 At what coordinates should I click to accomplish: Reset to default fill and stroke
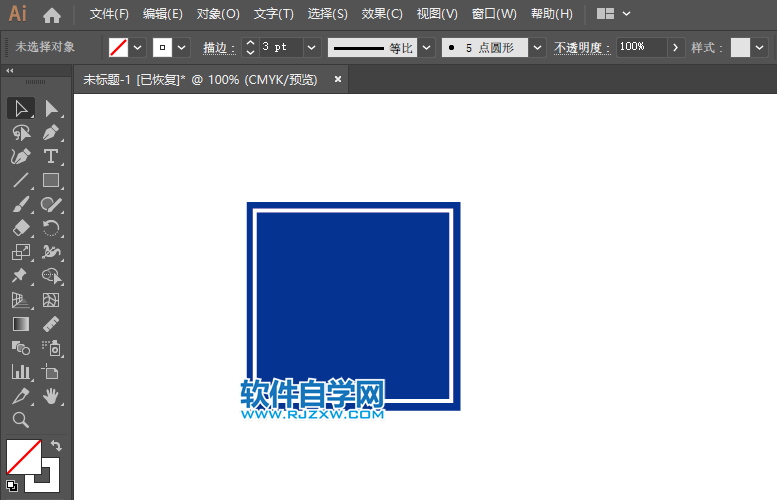11,486
